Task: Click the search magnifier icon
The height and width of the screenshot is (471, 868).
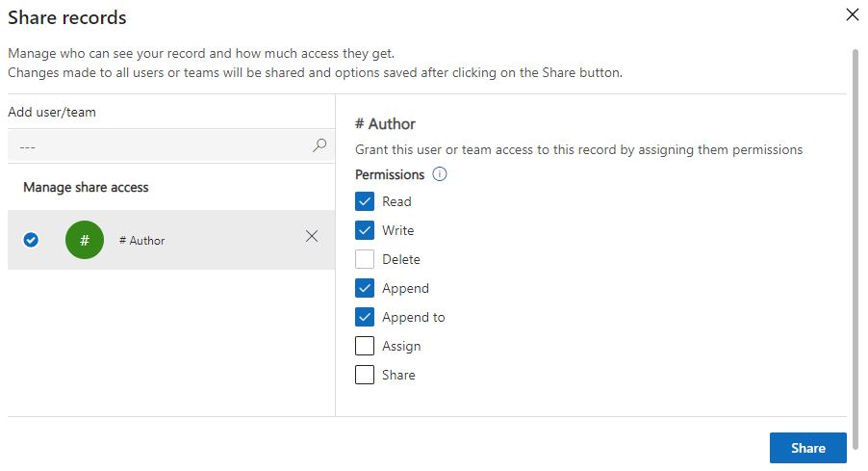Action: (x=319, y=145)
